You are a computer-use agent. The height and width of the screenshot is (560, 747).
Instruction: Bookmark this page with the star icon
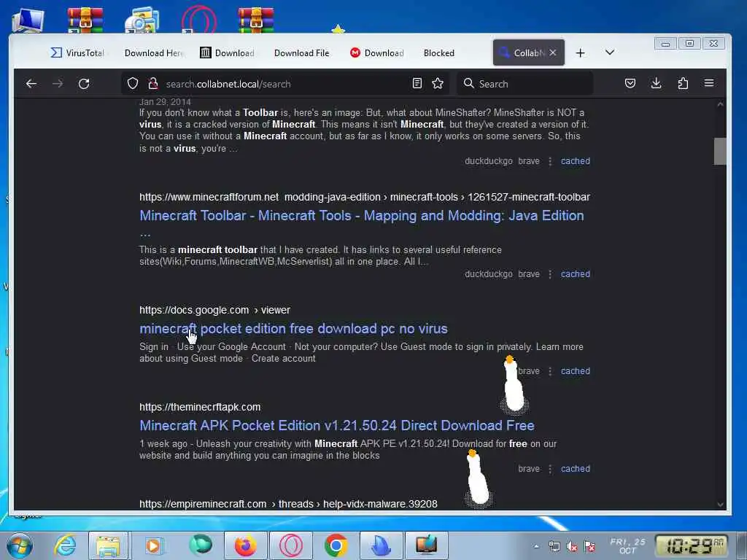438,84
